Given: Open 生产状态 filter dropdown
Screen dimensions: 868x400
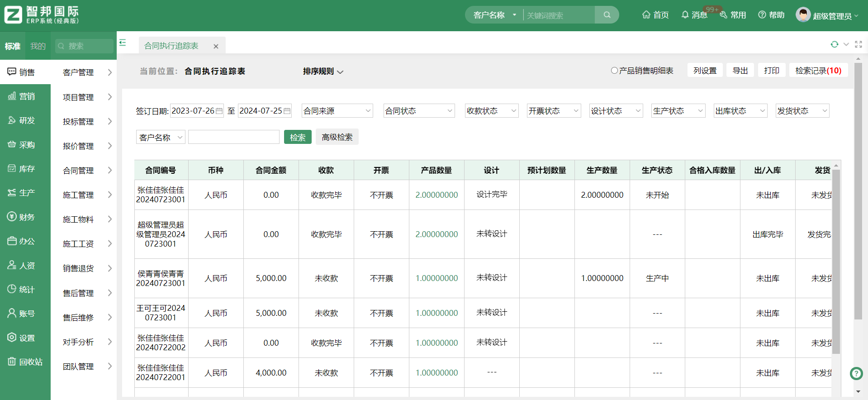Looking at the screenshot, I should [678, 111].
